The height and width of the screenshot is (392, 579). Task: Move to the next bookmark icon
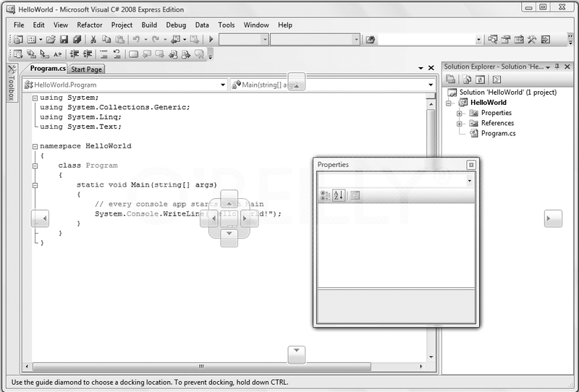pyautogui.click(x=160, y=54)
